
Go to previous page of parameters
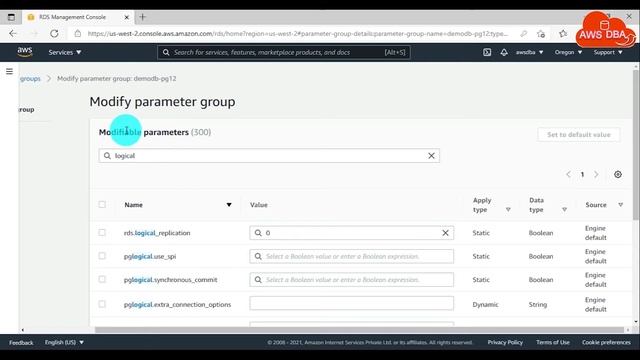tap(569, 174)
